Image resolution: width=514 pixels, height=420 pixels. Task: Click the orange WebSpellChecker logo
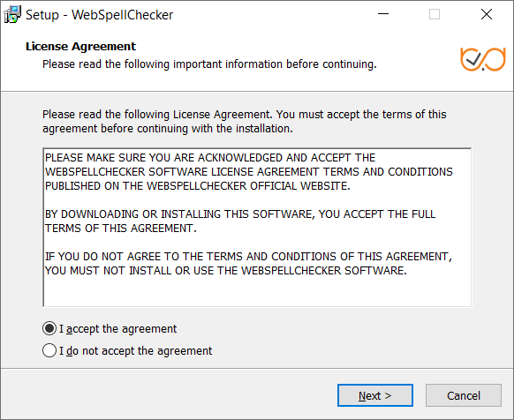point(482,59)
